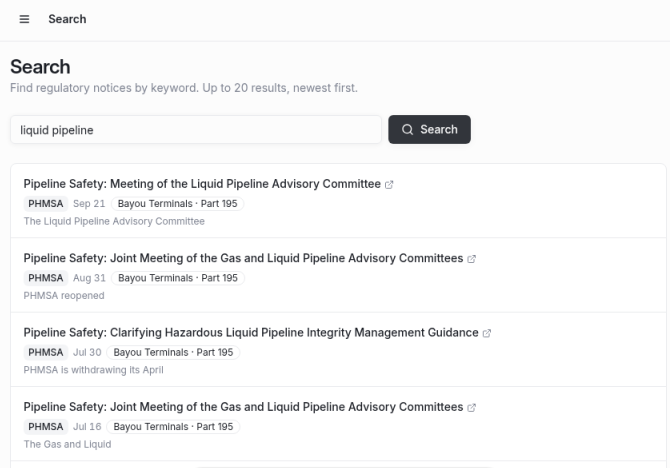Open the Jul 16 Joint Meeting notice title
670x468 pixels.
(x=243, y=407)
